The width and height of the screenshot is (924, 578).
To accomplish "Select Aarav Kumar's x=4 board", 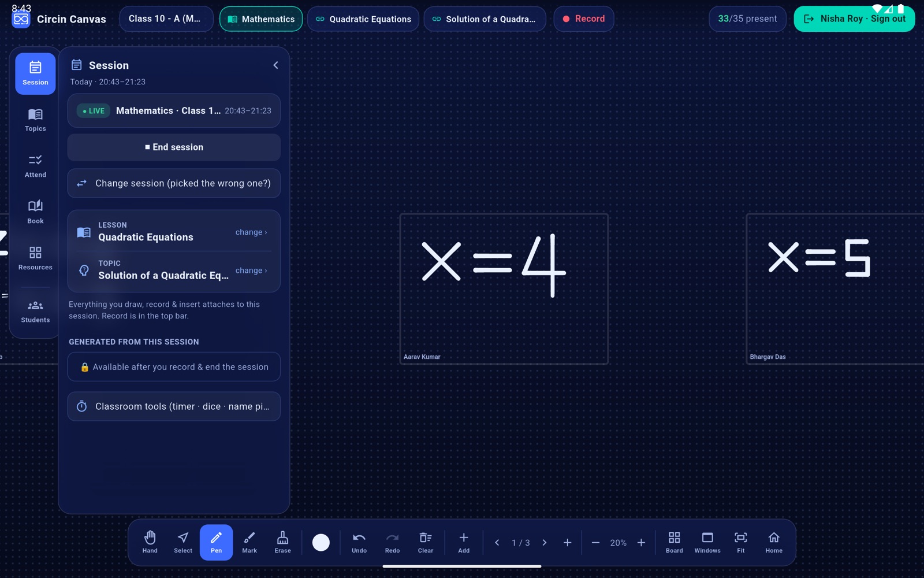I will point(504,289).
